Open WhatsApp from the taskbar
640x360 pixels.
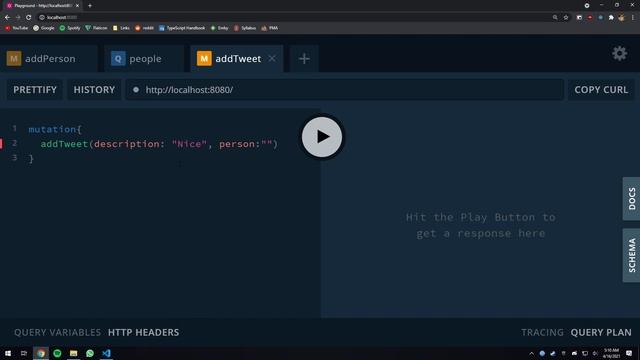click(90, 353)
